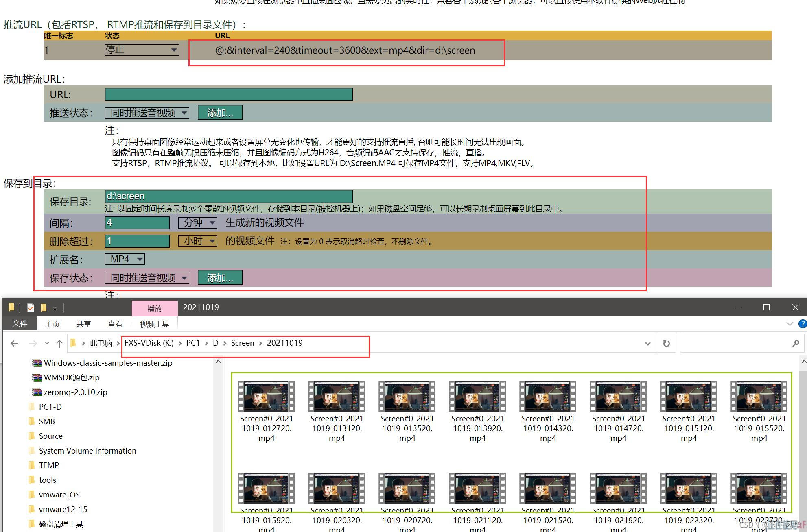Click the 添加 button next to 推送状态

tap(220, 113)
